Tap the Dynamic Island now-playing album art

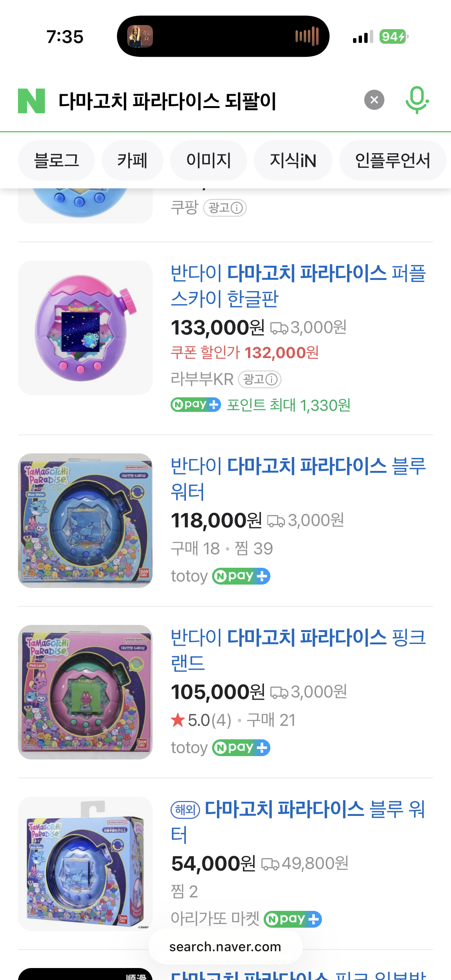tap(140, 37)
